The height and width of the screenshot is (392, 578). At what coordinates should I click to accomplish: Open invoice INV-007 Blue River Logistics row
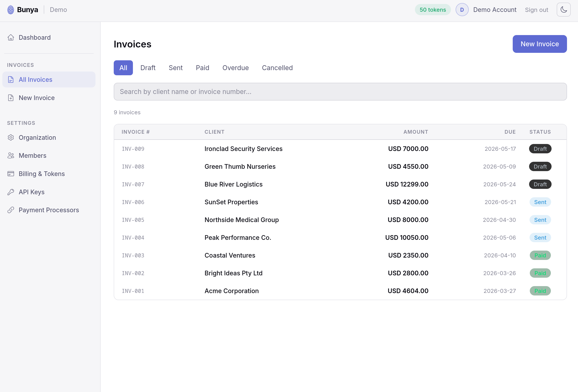click(233, 184)
